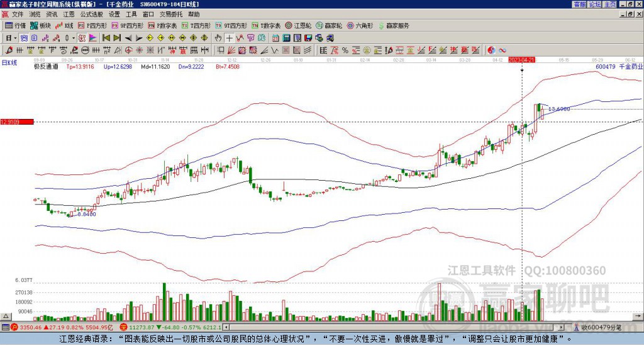Viewport: 644px width, 345px height.
Task: Open the 赢家轮 wheel tool
Action: pyautogui.click(x=329, y=25)
